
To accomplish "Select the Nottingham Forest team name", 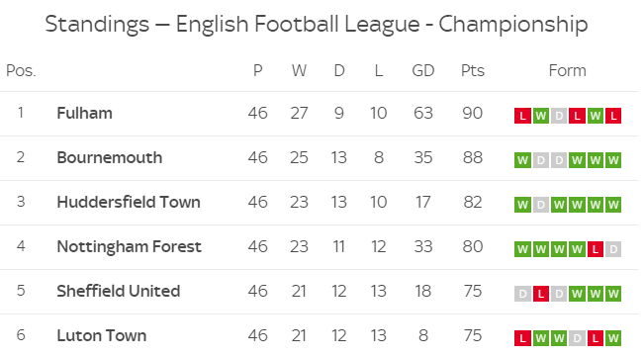I will [129, 246].
